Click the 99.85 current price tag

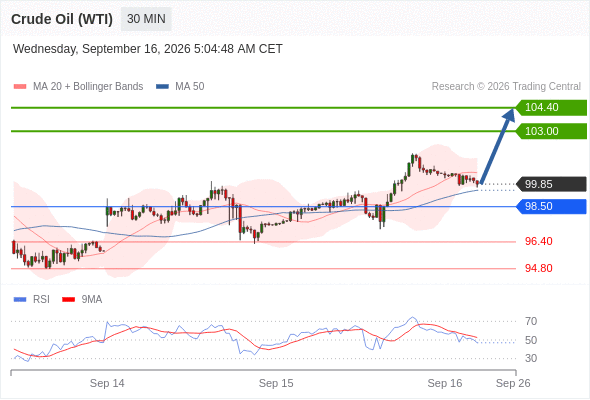coord(551,184)
